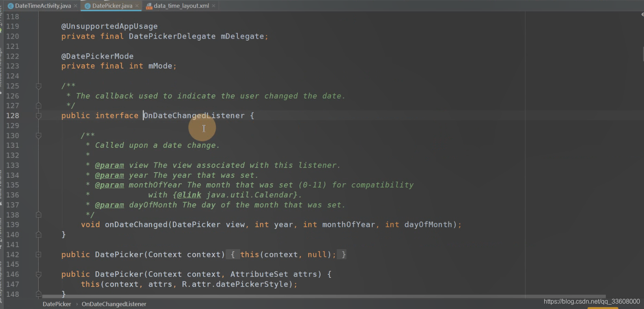The height and width of the screenshot is (309, 644).
Task: Click the fold end marker at line 140
Action: click(39, 235)
